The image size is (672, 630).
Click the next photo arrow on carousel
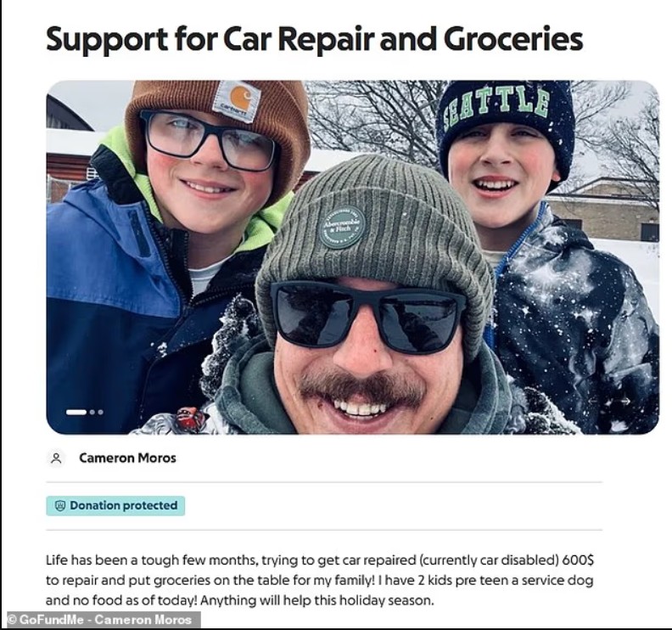point(624,401)
